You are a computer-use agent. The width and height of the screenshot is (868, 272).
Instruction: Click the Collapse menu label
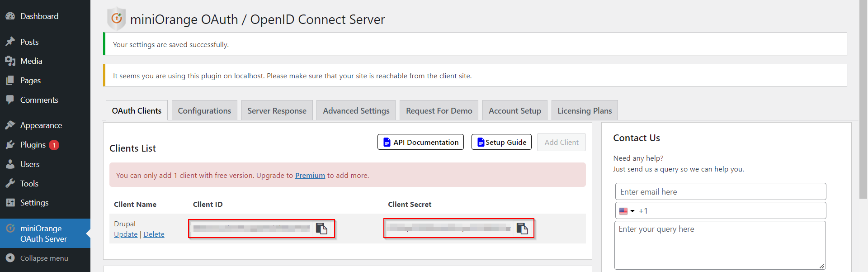point(44,258)
